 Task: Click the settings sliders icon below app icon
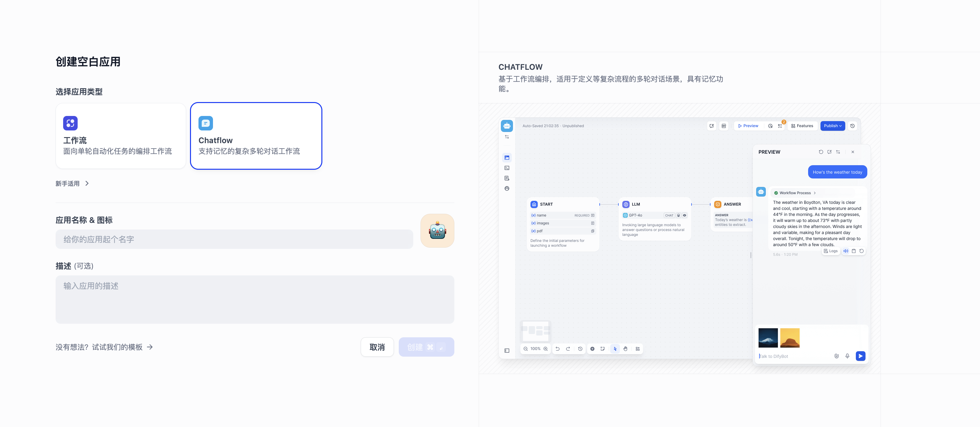507,137
